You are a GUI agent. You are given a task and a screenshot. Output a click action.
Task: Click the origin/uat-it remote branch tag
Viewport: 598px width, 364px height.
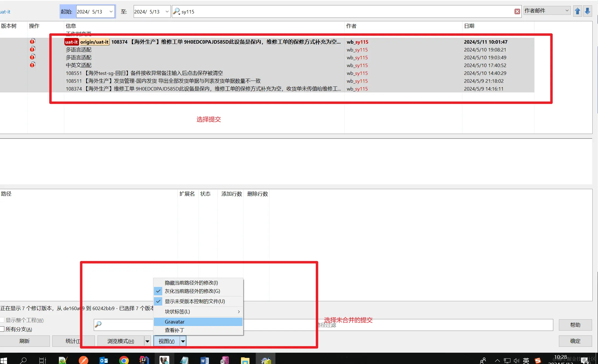(x=94, y=42)
